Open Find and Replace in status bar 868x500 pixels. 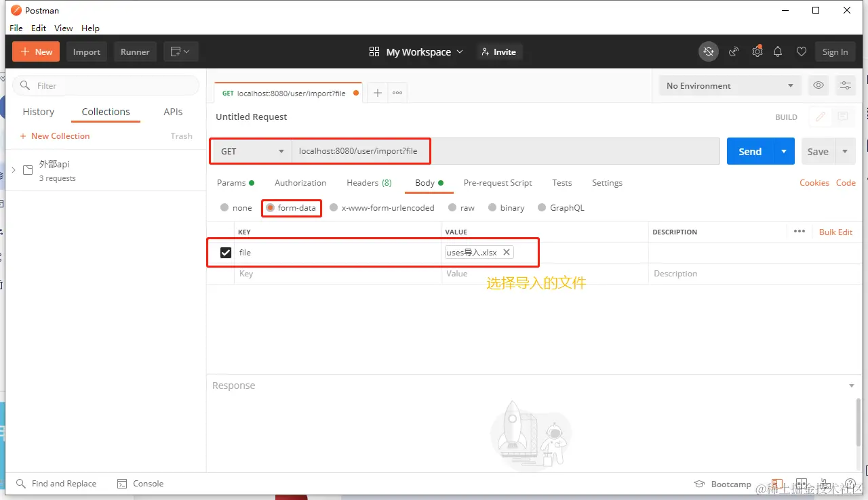(x=56, y=484)
